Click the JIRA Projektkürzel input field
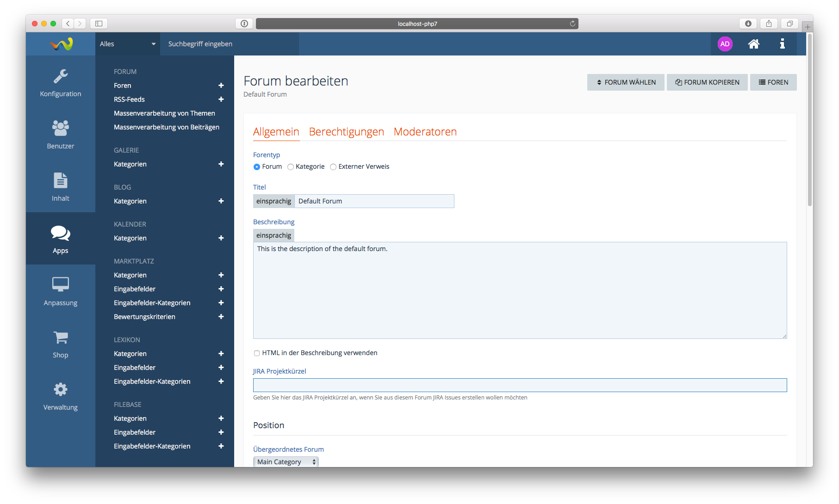Image resolution: width=839 pixels, height=504 pixels. pos(520,385)
